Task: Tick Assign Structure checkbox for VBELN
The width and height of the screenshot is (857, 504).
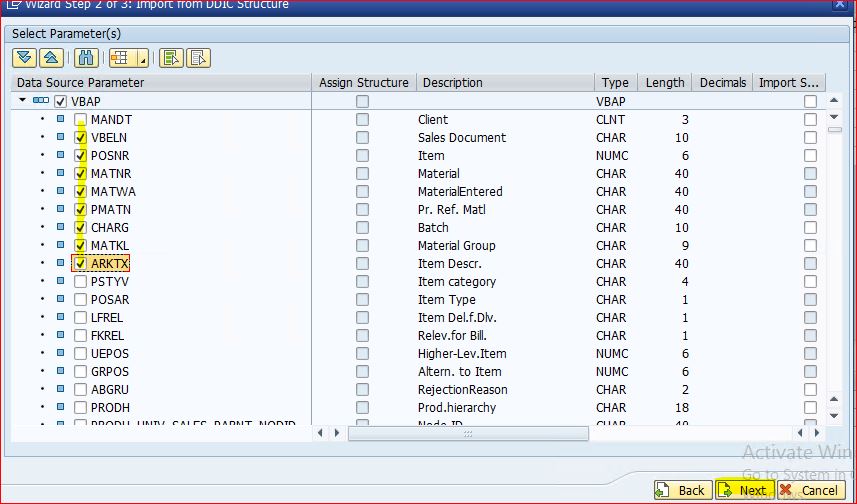Action: tap(362, 138)
